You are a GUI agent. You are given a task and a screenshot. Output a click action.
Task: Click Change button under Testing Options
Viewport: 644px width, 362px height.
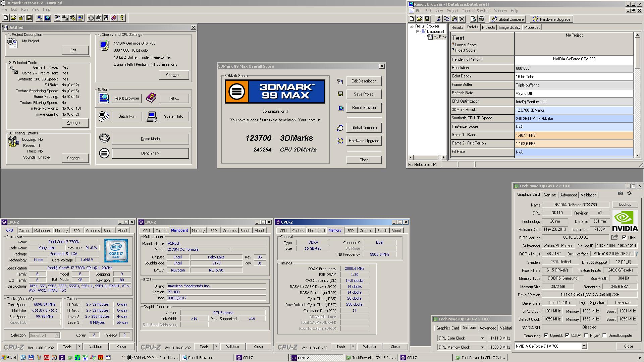tap(75, 158)
